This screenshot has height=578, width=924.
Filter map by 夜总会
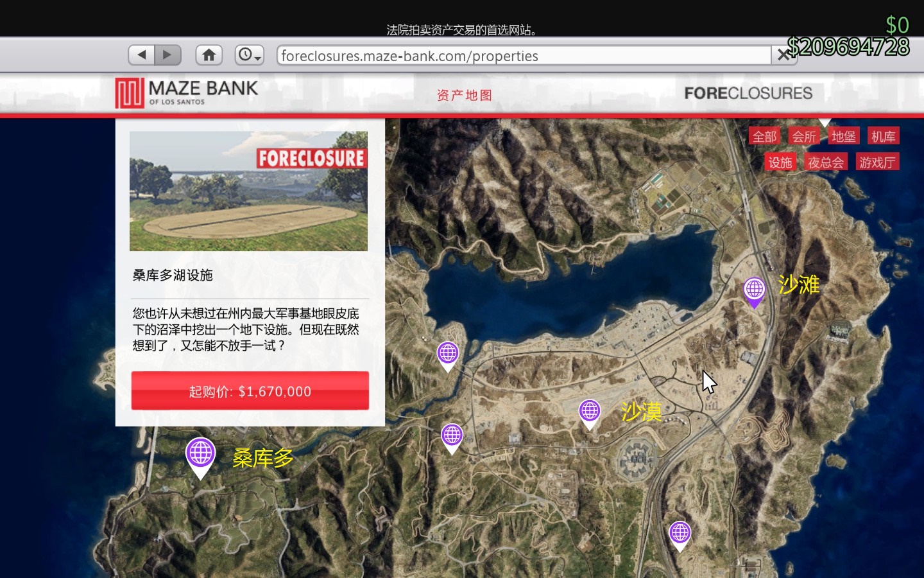[826, 162]
